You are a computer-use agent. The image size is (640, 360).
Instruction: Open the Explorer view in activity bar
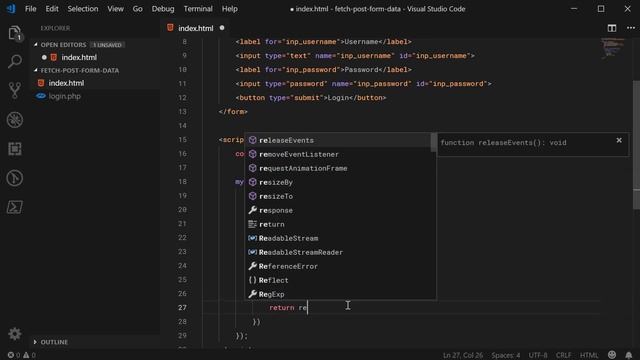coord(15,33)
